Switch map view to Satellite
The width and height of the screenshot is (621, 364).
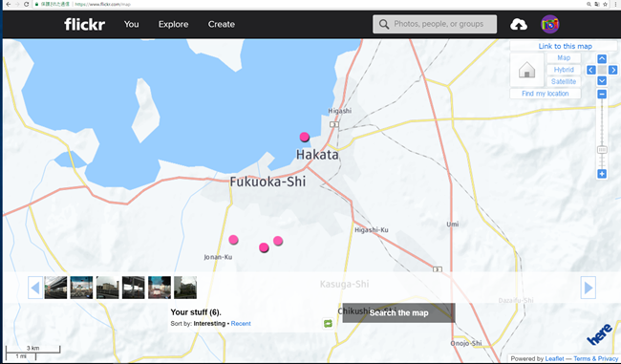point(564,81)
